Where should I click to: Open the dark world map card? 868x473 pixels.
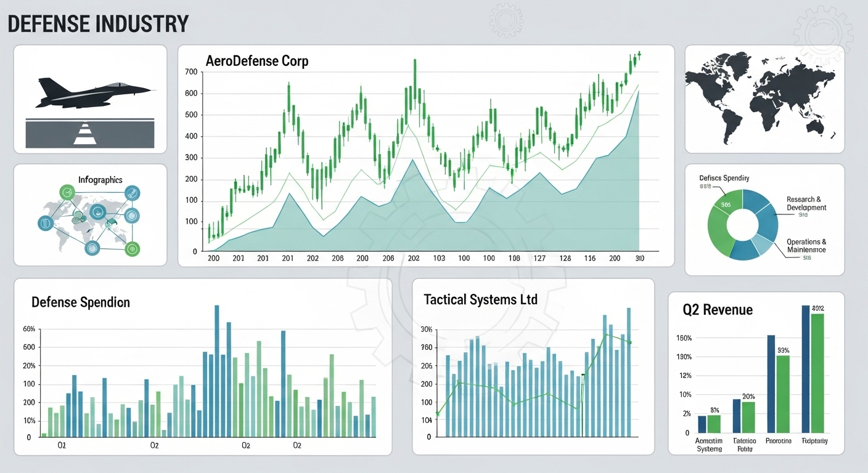point(764,99)
